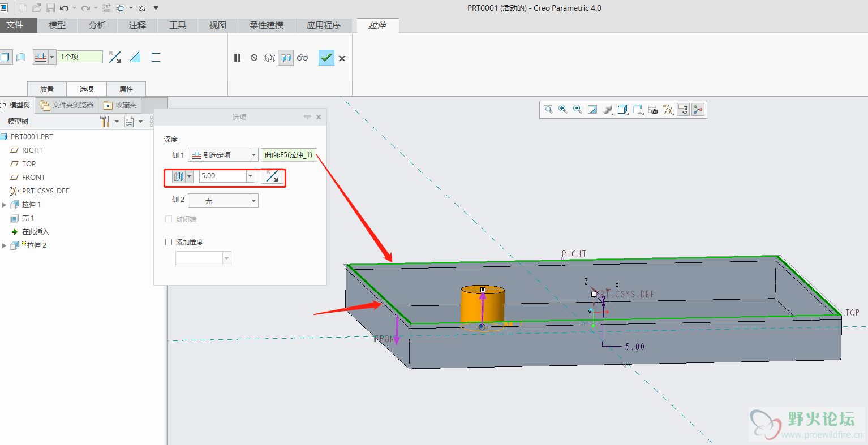Open the Display style shading icon

pyautogui.click(x=623, y=109)
